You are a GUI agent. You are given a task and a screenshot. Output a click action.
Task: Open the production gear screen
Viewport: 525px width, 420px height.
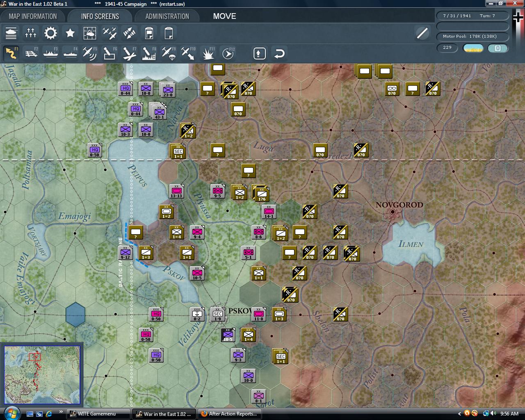50,33
